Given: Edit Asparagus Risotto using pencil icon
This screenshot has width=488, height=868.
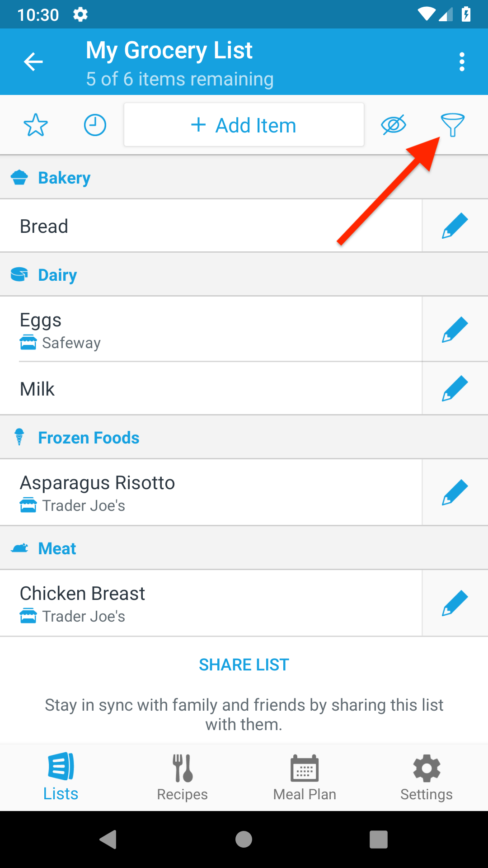Looking at the screenshot, I should point(455,492).
